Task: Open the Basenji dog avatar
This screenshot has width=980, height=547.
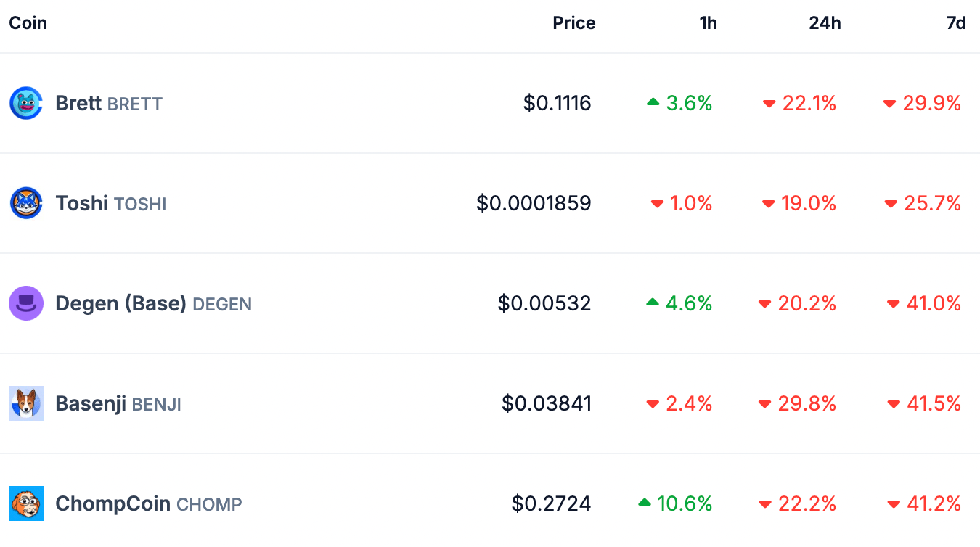Action: coord(25,403)
